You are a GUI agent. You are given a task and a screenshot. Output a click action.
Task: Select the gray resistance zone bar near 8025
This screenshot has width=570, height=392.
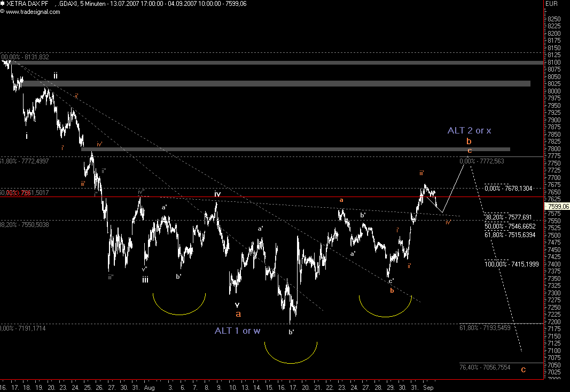tap(275, 83)
